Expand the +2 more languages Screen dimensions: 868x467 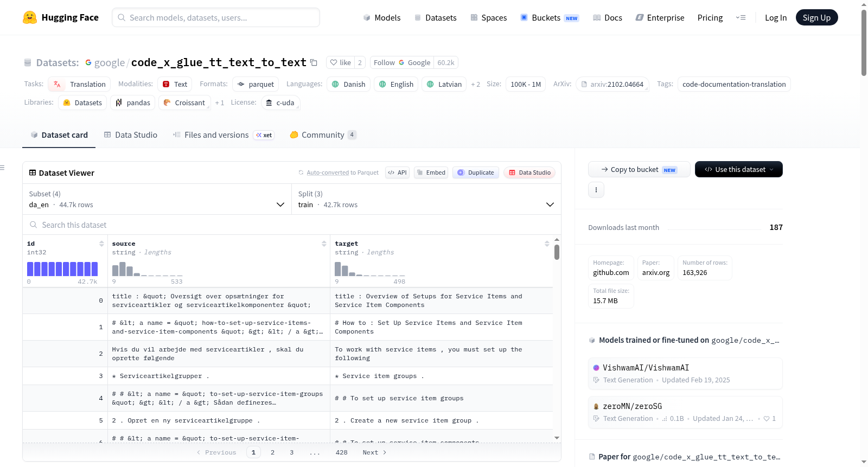coord(475,84)
